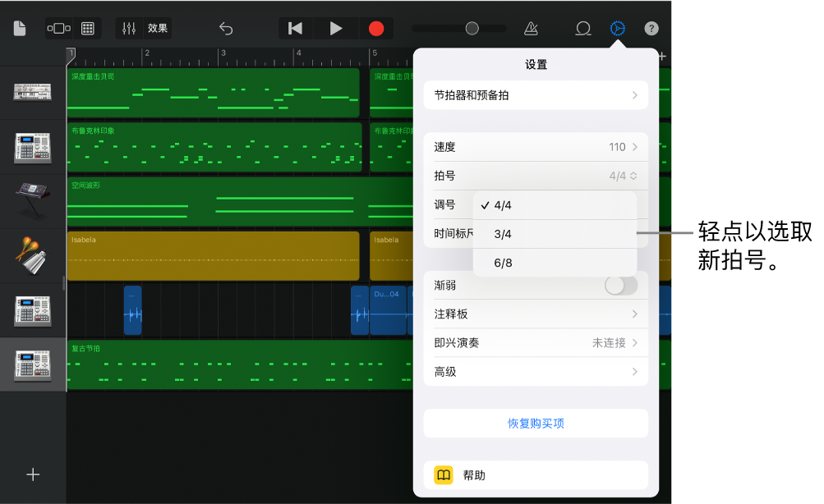
Task: Tap the metronome icon
Action: coord(530,27)
